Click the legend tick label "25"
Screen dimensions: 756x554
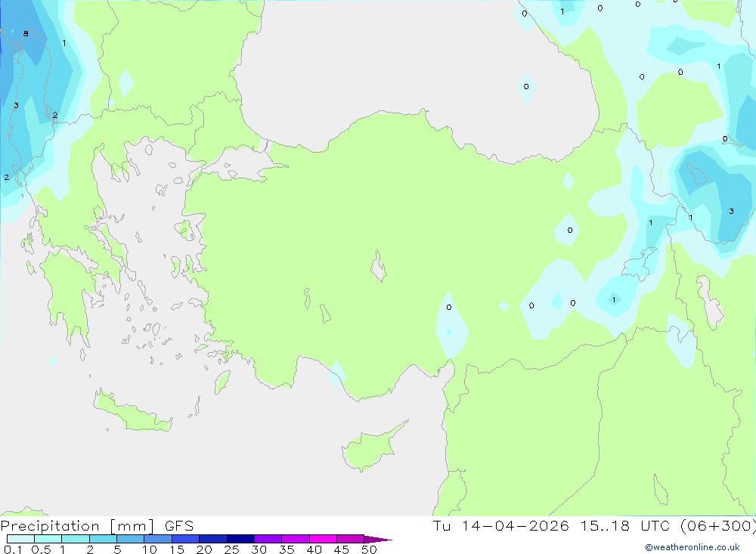(x=231, y=549)
